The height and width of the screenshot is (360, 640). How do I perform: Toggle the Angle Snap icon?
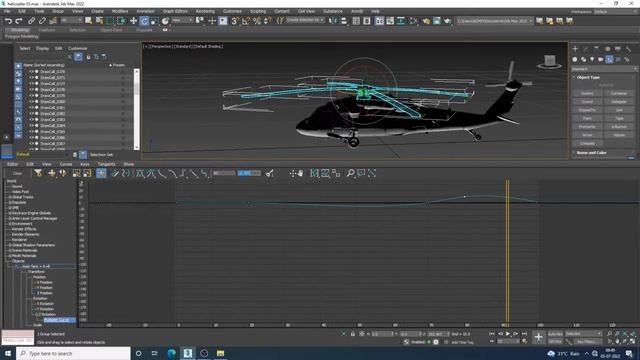[x=246, y=20]
